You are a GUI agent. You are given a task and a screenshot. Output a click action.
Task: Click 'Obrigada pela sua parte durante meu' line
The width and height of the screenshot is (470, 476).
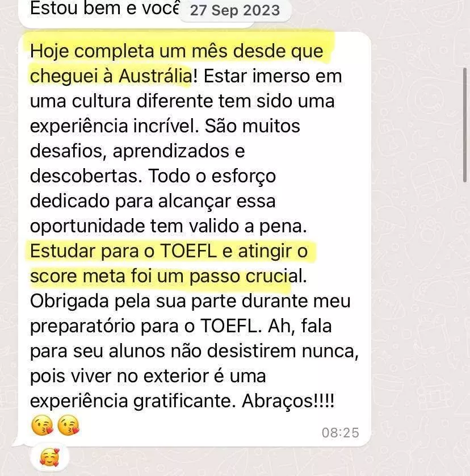pos(190,301)
